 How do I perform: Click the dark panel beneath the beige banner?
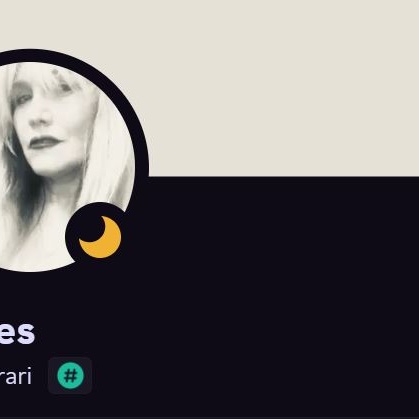click(283, 297)
